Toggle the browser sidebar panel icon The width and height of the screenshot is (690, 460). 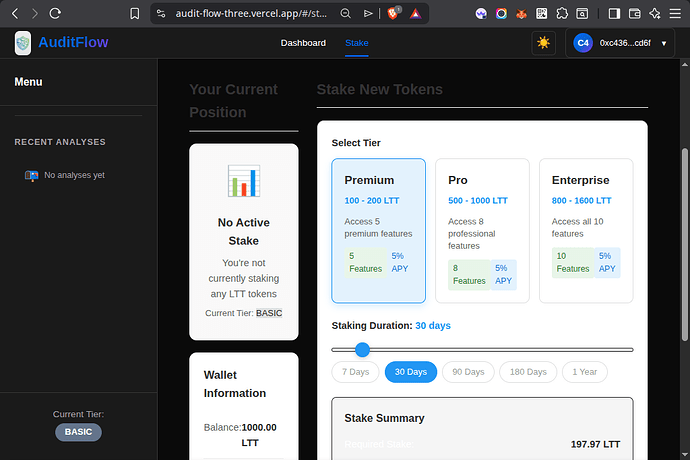(615, 14)
